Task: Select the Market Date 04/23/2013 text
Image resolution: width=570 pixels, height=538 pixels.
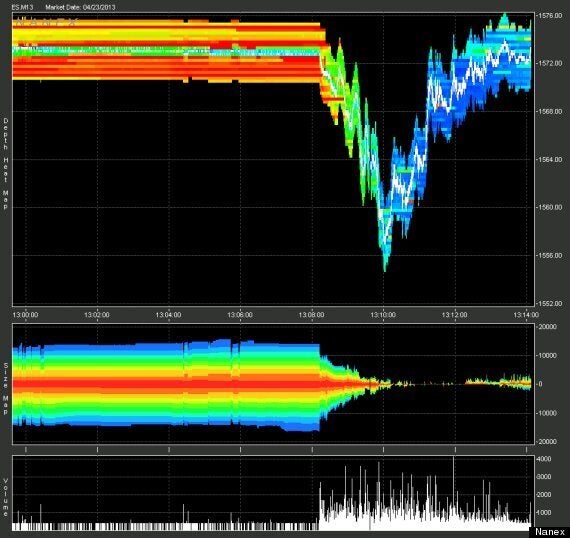Action: coord(80,7)
